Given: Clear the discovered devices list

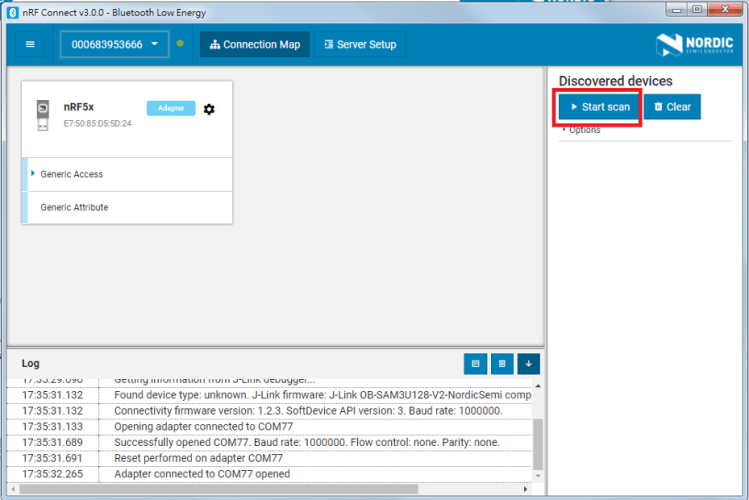Looking at the screenshot, I should tap(672, 107).
